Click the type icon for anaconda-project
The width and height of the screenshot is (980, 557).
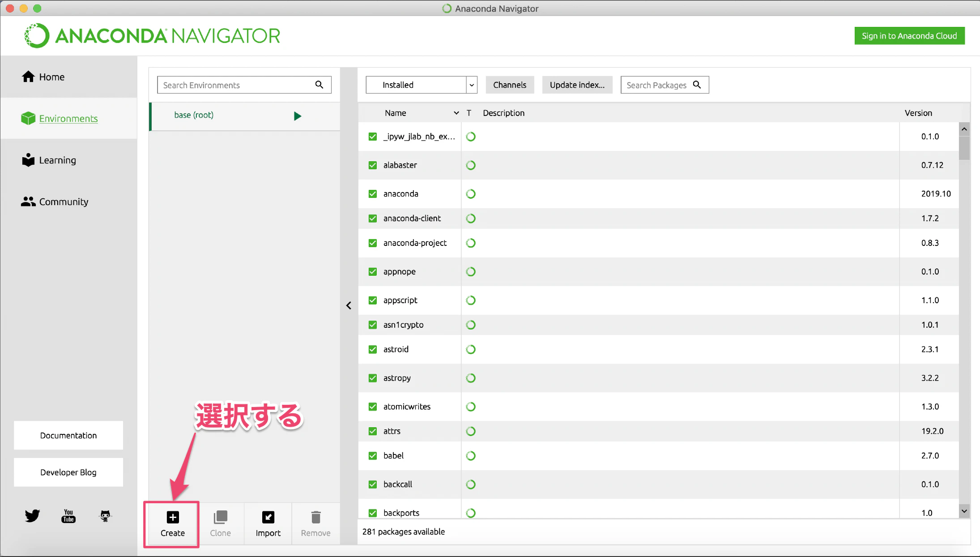pos(471,243)
